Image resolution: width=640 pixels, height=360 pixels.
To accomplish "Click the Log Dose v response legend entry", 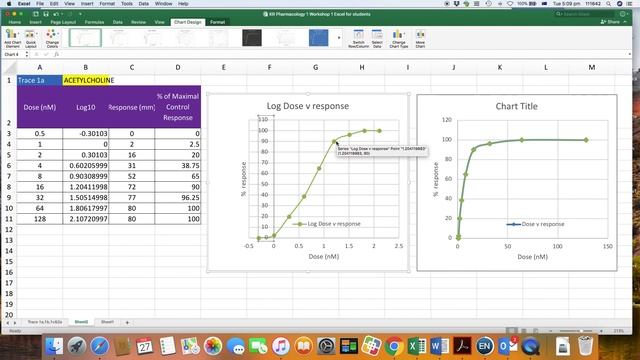I will click(327, 224).
